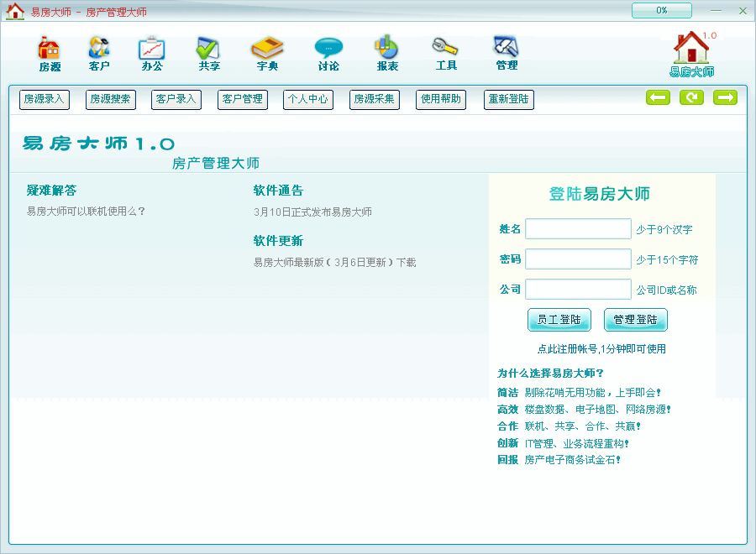Open 客户管理 customer management
Viewport: 756px width, 554px height.
pos(242,99)
